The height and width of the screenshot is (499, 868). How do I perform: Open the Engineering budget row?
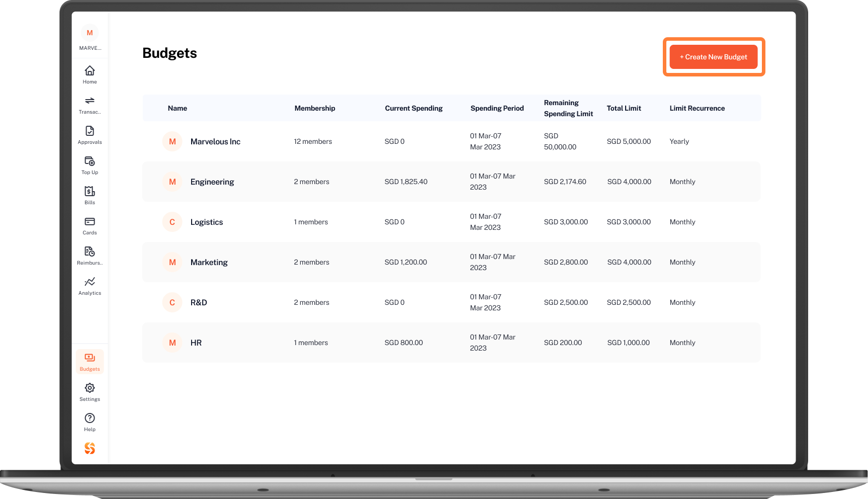coord(451,182)
